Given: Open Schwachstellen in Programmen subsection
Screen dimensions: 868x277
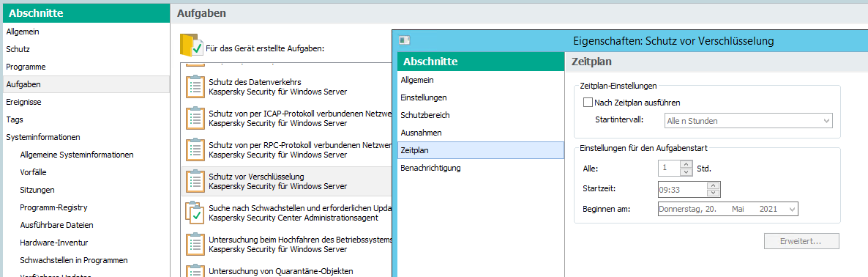Looking at the screenshot, I should tap(74, 260).
